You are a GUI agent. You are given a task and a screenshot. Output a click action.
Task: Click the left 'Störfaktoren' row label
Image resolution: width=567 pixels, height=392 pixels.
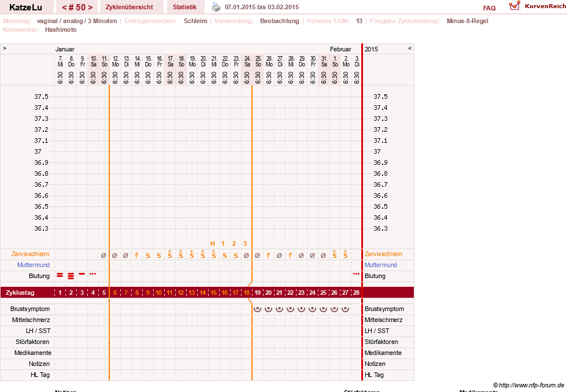[x=32, y=342]
